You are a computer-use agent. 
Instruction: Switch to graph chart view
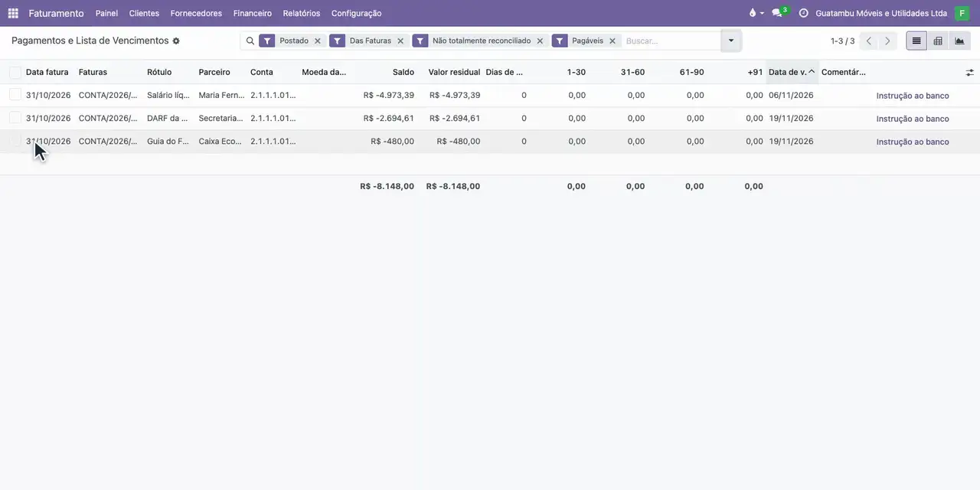pyautogui.click(x=959, y=41)
